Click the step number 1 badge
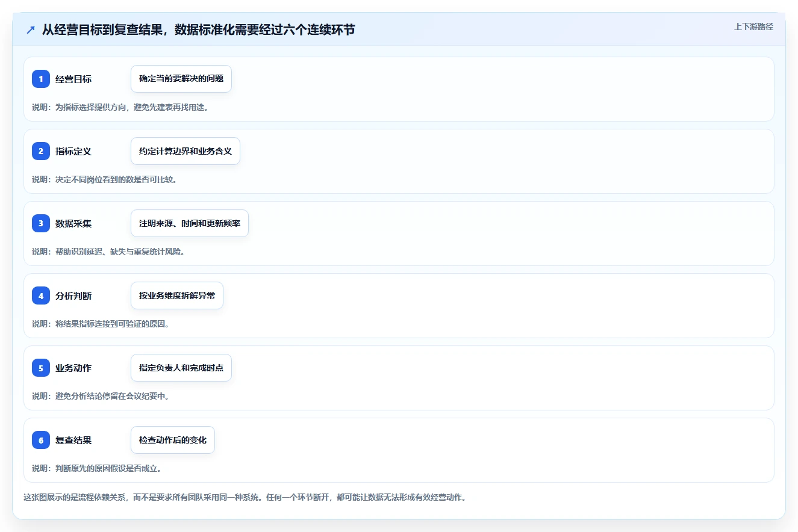 (x=41, y=79)
